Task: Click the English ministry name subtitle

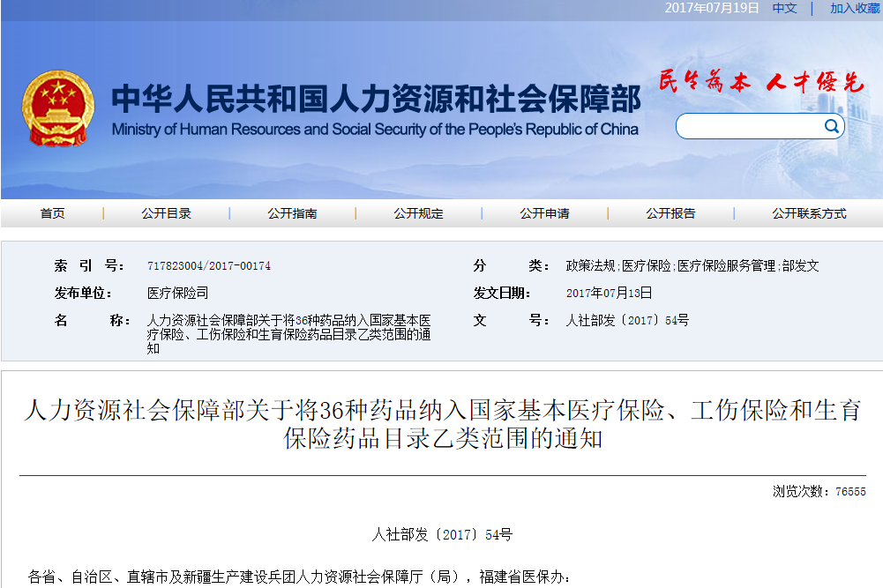Action: pyautogui.click(x=375, y=130)
